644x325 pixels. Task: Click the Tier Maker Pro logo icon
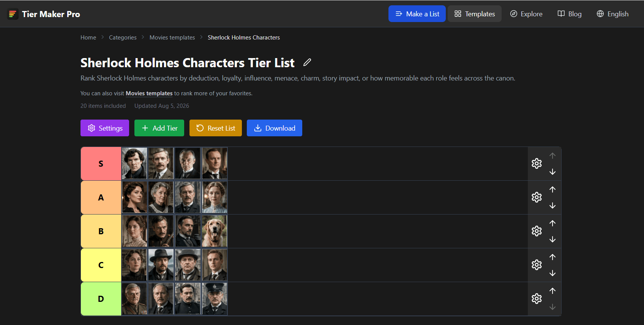13,14
